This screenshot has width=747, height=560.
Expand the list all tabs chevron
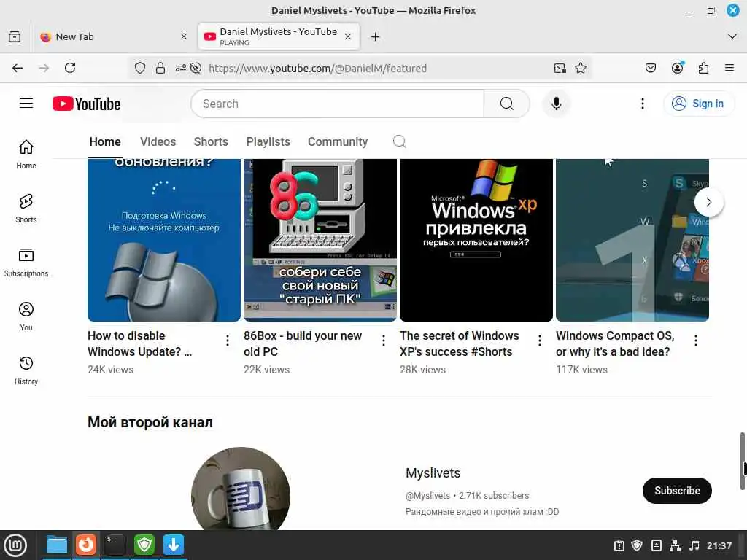(732, 36)
